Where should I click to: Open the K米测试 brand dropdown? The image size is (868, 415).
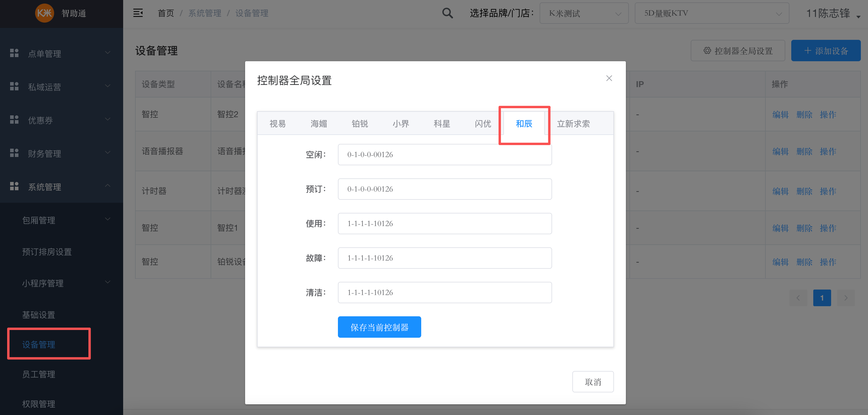(584, 13)
